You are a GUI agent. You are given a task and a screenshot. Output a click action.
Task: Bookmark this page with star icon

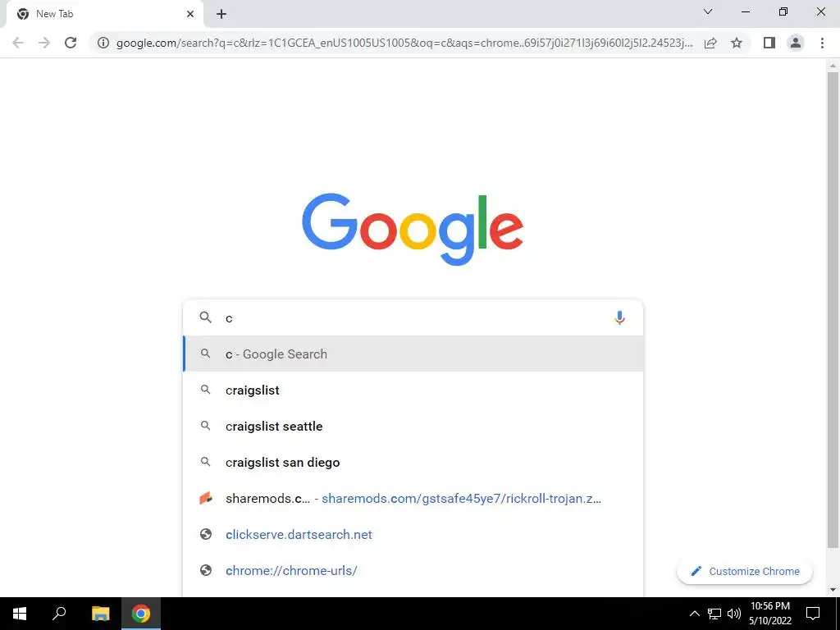click(737, 43)
